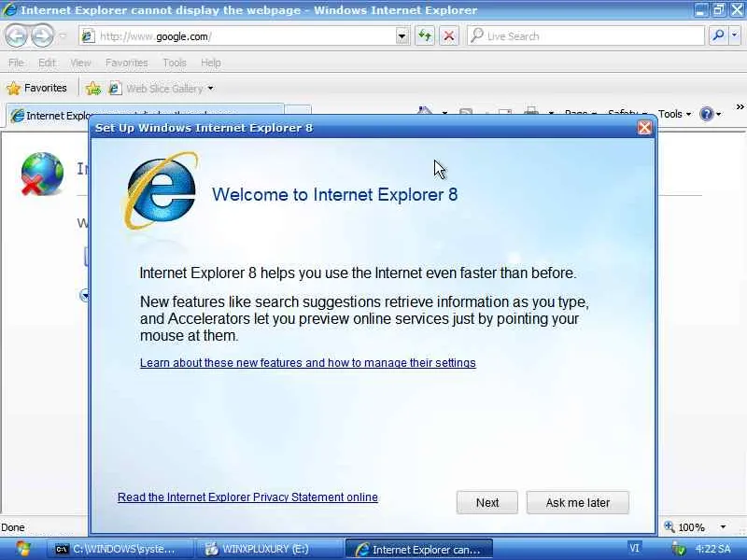
Task: Click the green Refresh button
Action: (425, 36)
